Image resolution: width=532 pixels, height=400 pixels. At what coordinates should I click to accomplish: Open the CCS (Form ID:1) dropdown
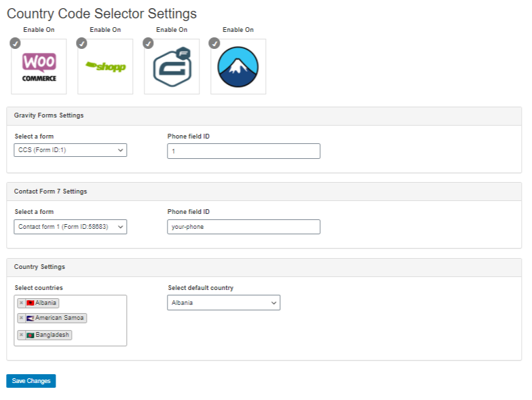[x=71, y=150]
